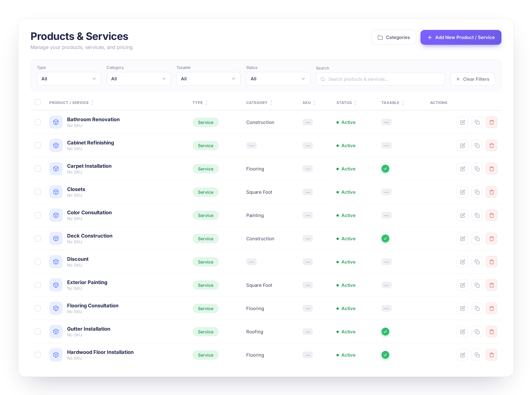
Task: Select the Cabinet Refinishing checkbox
Action: point(38,145)
